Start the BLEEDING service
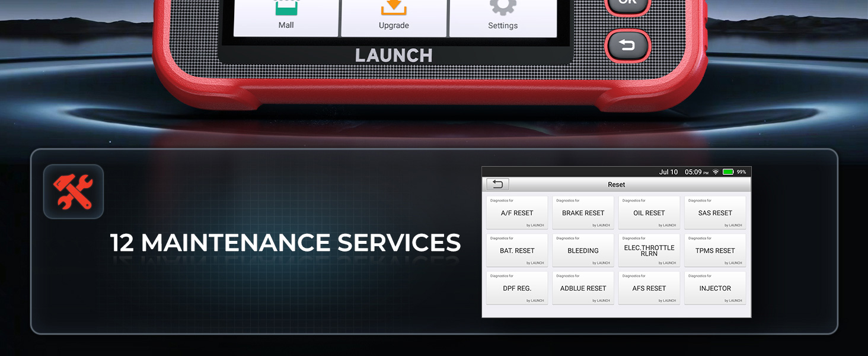 point(583,250)
